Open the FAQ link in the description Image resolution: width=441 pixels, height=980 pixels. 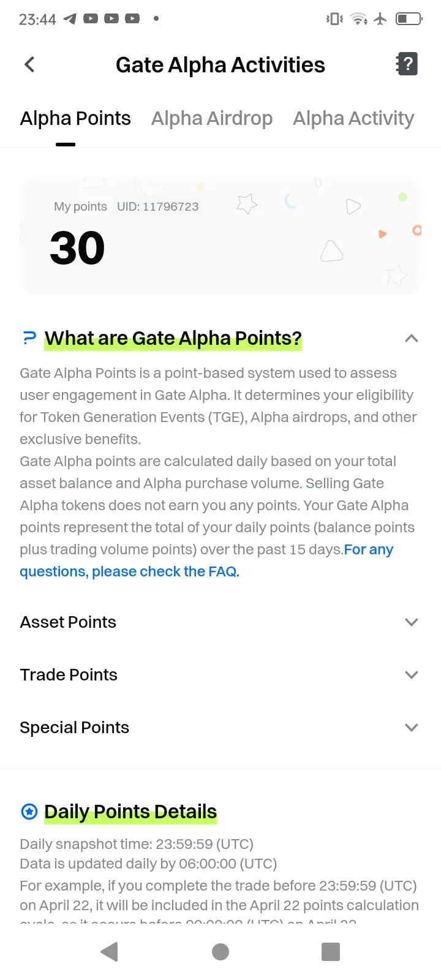(206, 560)
